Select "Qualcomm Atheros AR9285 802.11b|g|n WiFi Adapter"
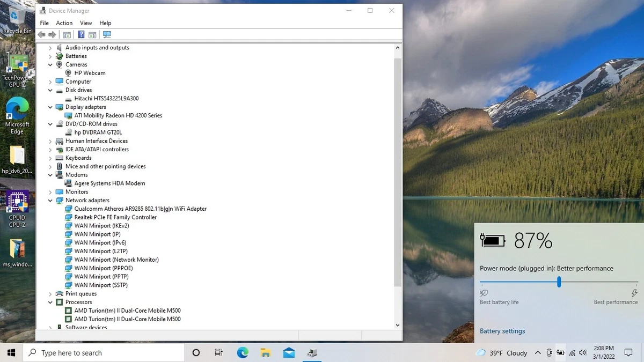This screenshot has height=362, width=644. pyautogui.click(x=141, y=209)
